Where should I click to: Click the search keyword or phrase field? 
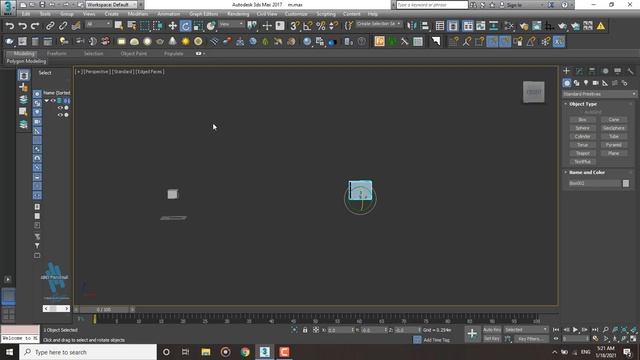pyautogui.click(x=432, y=5)
